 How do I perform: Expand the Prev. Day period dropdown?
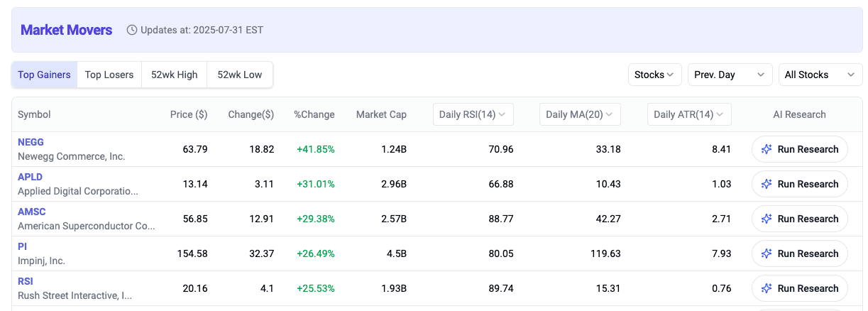pos(730,75)
